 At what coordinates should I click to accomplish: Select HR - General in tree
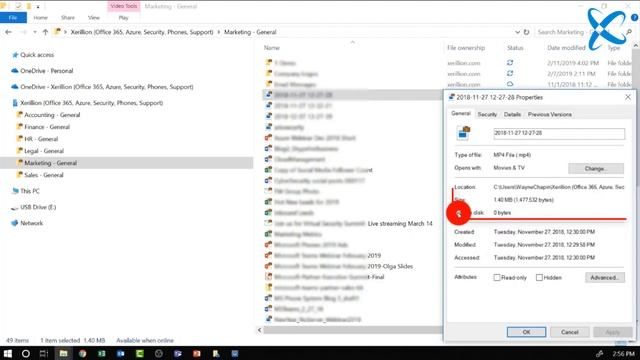coord(41,139)
